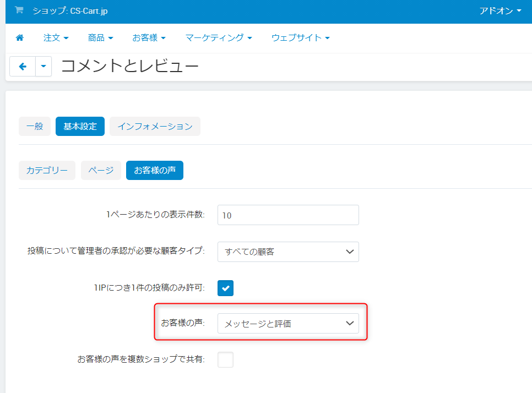Enable the 1IPにつき1件の投稿のみ許可 checkbox

(225, 288)
